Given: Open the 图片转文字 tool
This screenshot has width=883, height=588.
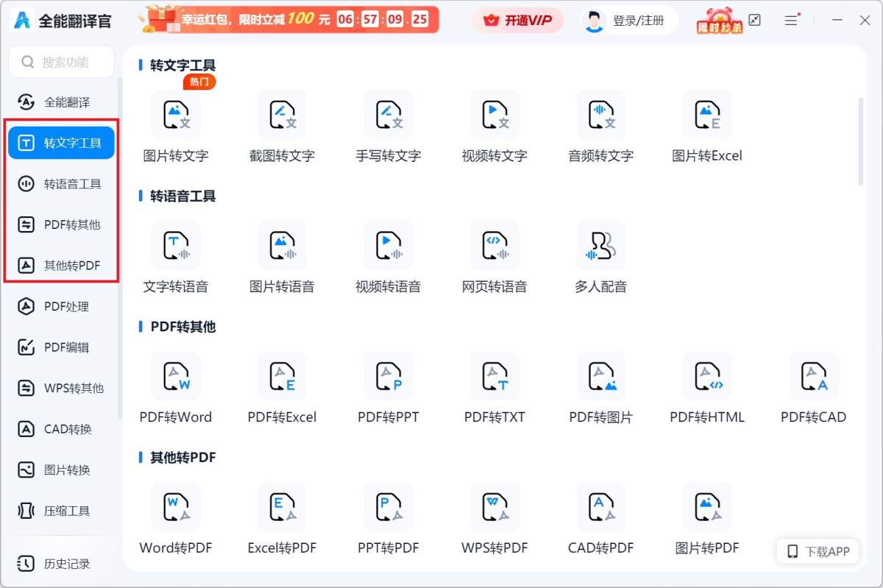Looking at the screenshot, I should tap(175, 116).
